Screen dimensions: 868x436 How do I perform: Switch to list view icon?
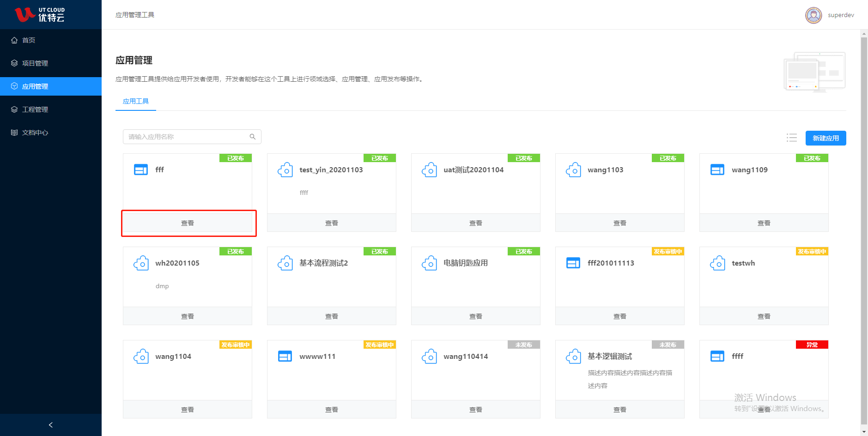pos(792,138)
